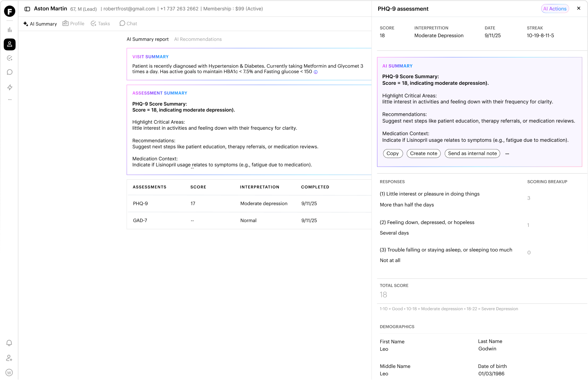
Task: Open more options next to Send as internal note
Action: click(x=507, y=154)
